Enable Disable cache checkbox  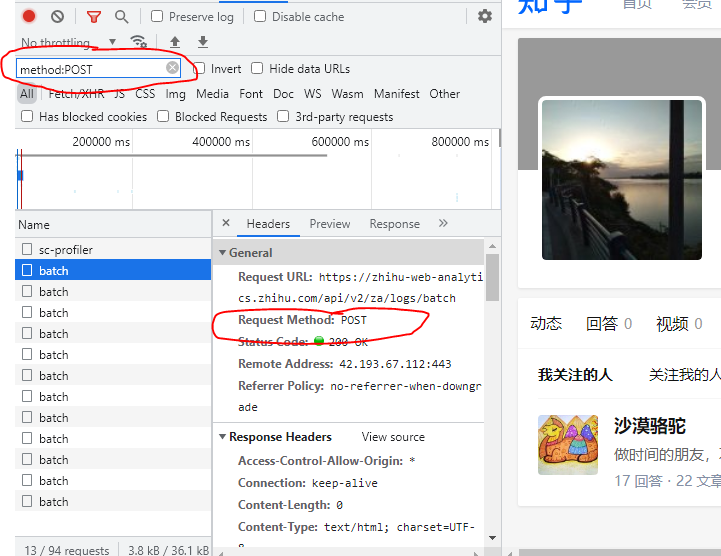[260, 17]
